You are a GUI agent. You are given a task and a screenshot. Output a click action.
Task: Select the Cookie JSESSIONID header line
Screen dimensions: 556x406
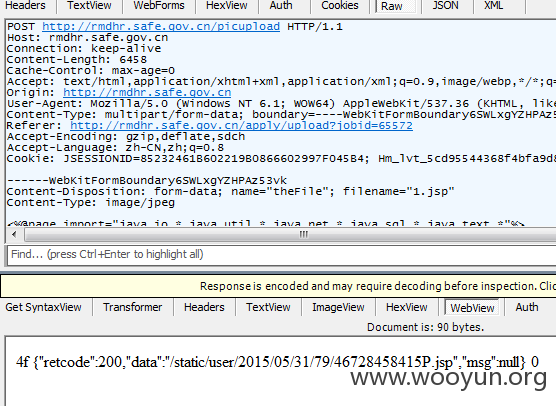[x=281, y=158]
